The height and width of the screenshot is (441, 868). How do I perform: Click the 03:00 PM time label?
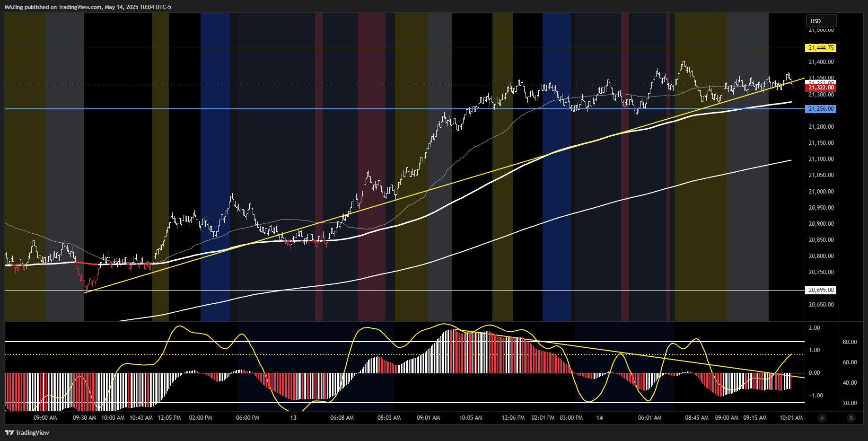[x=571, y=418]
